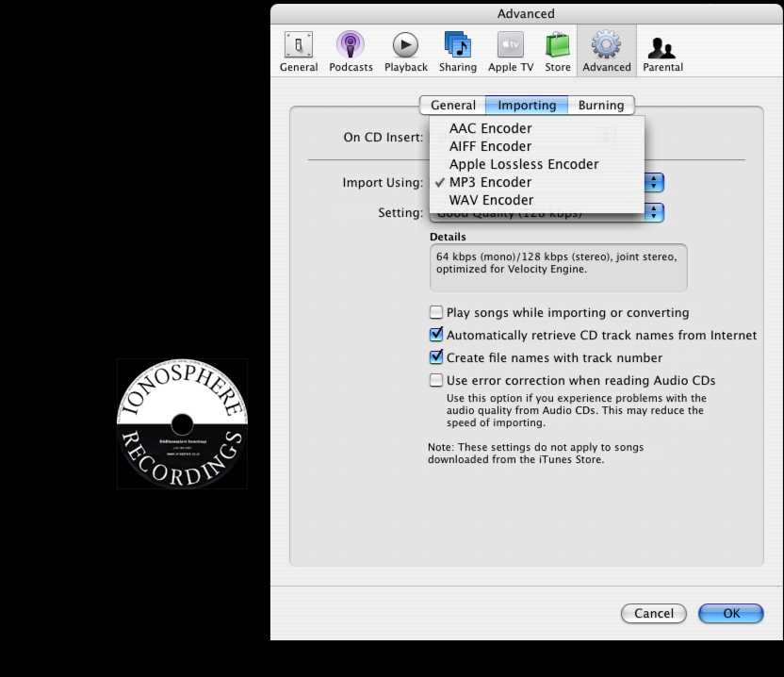Screen dimensions: 784x677
Task: Click the Ionosphere Recordings disc image
Action: (182, 423)
